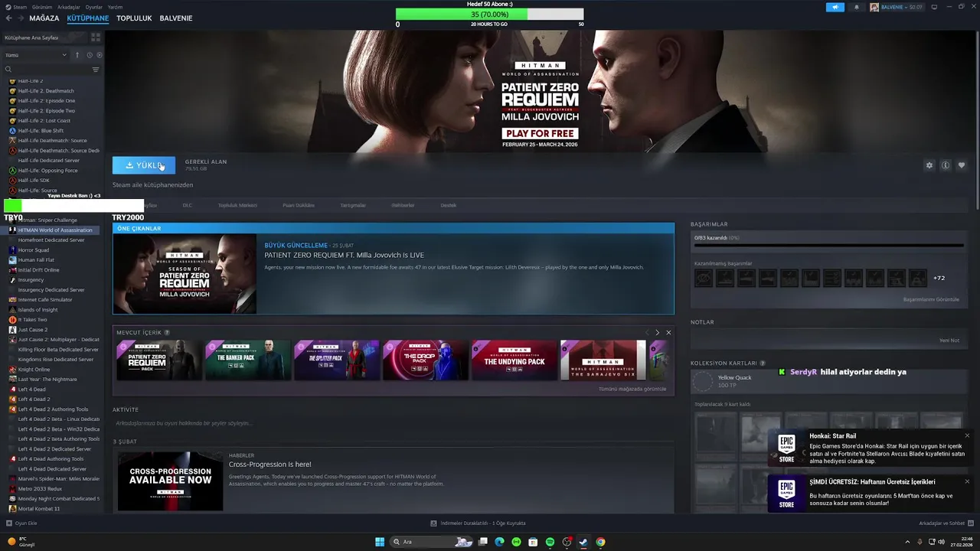Open Spotify from the taskbar
The image size is (980, 551).
(550, 542)
